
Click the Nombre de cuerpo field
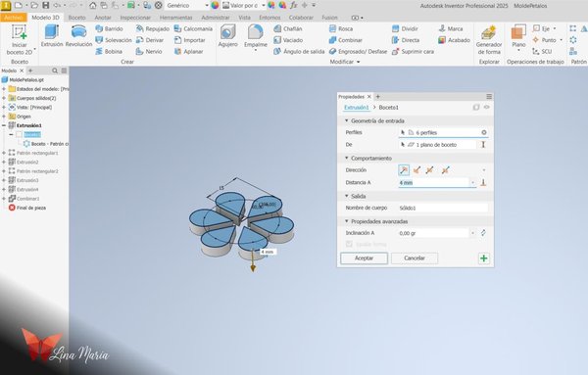click(x=443, y=208)
